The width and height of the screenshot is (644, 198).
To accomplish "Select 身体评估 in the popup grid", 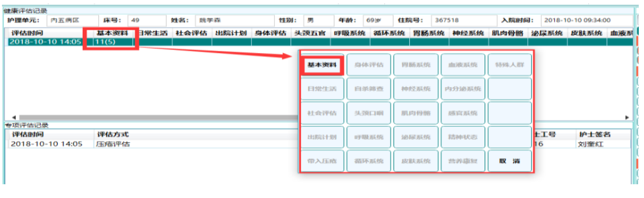I will tap(369, 65).
